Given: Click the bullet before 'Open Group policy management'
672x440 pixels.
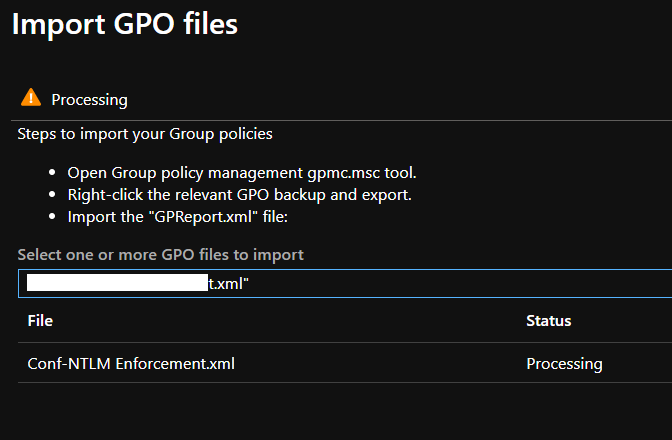Looking at the screenshot, I should (52, 172).
